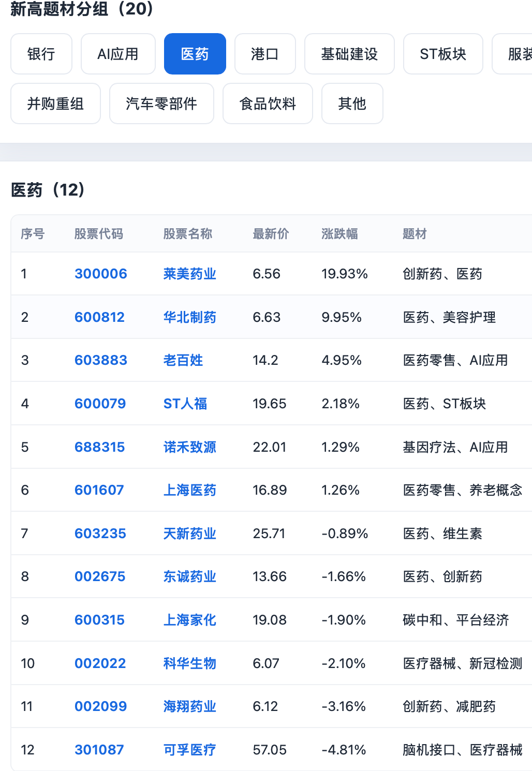Click the 题材 column header

pyautogui.click(x=415, y=234)
